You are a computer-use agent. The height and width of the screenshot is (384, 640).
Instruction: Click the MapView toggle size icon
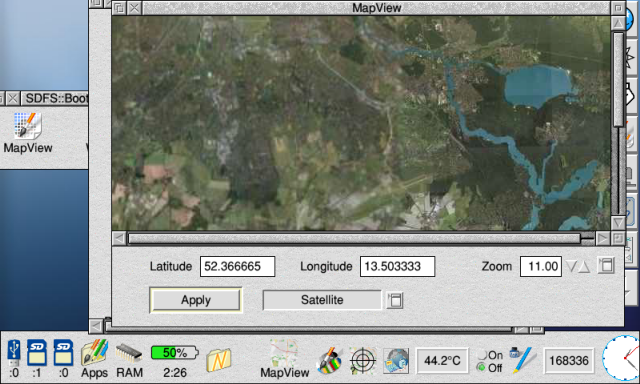click(618, 8)
